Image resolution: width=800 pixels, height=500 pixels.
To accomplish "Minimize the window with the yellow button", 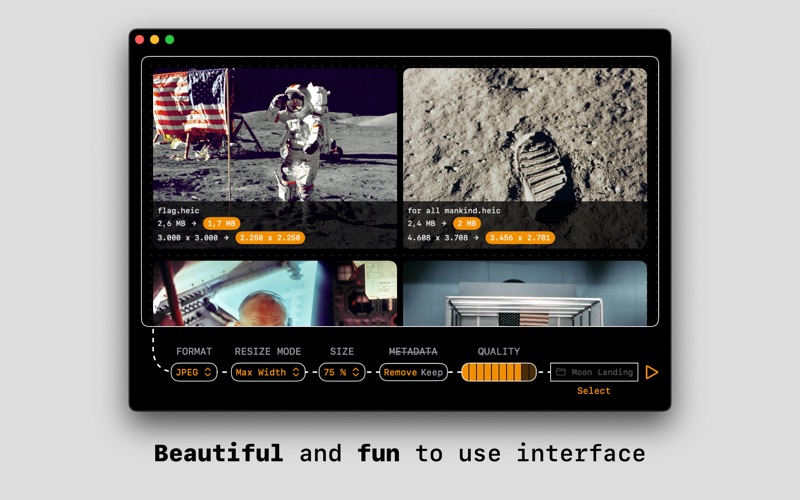I will (x=155, y=39).
